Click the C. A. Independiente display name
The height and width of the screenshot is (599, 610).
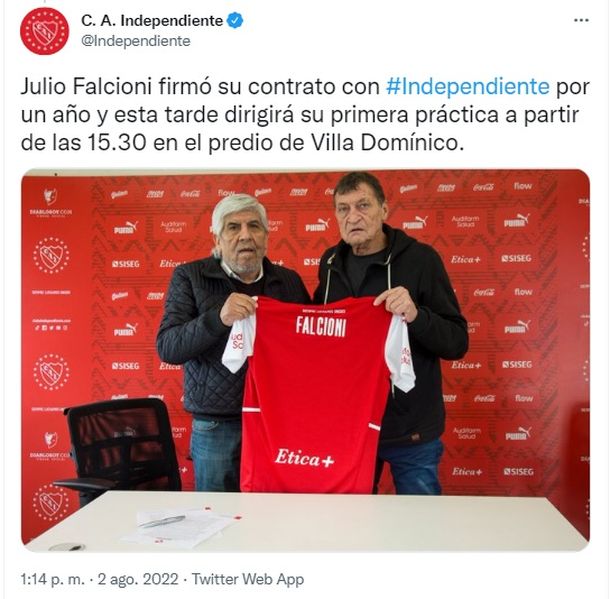152,21
